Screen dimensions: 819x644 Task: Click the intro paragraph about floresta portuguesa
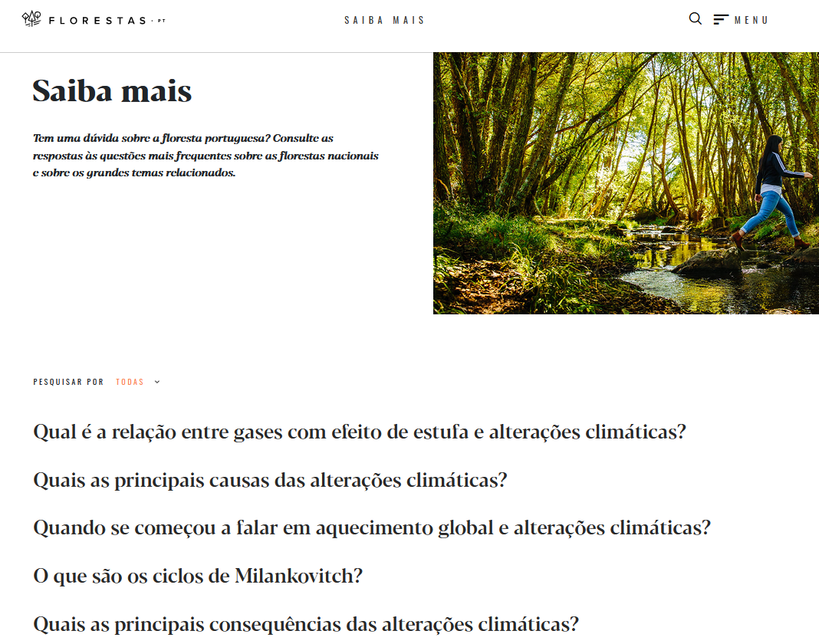point(206,156)
